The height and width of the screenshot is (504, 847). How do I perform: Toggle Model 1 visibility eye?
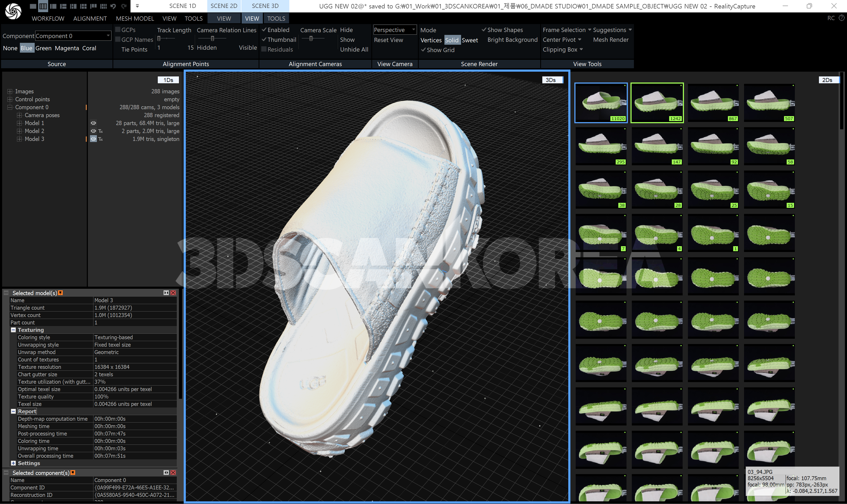93,123
